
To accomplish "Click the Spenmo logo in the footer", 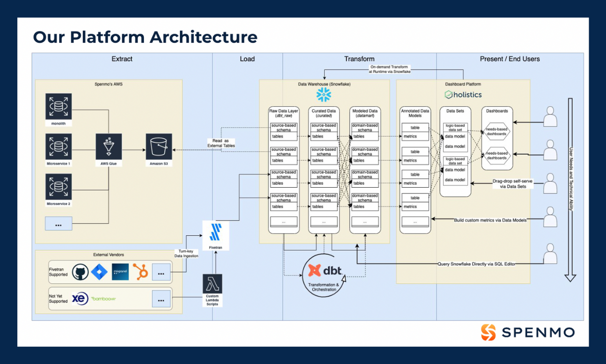I will (528, 332).
